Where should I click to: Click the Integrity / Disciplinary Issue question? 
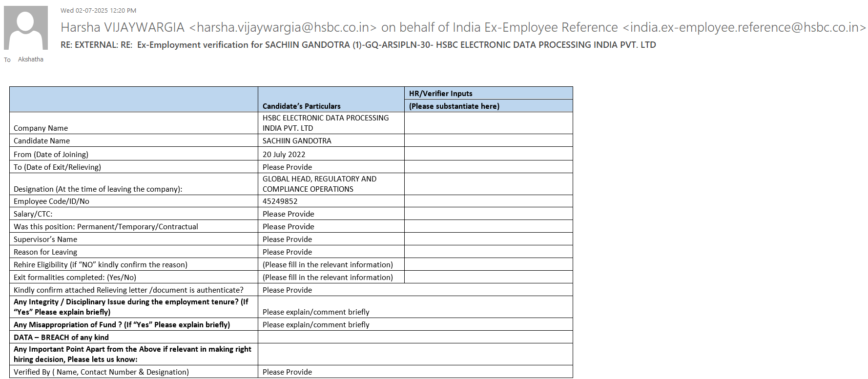point(131,307)
